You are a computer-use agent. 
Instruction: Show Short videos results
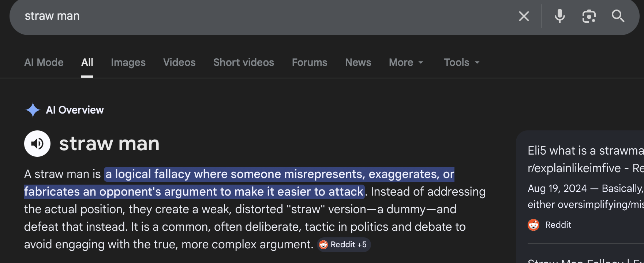click(x=243, y=62)
